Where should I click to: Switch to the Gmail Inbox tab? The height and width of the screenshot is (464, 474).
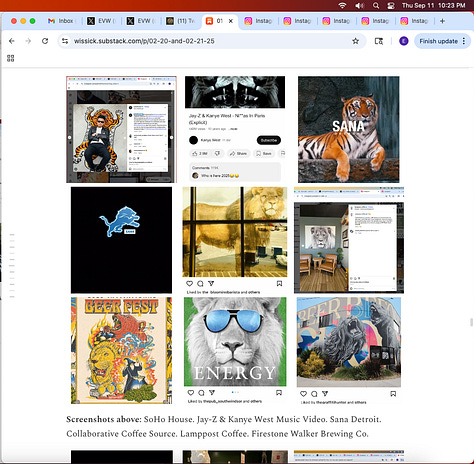(x=62, y=21)
